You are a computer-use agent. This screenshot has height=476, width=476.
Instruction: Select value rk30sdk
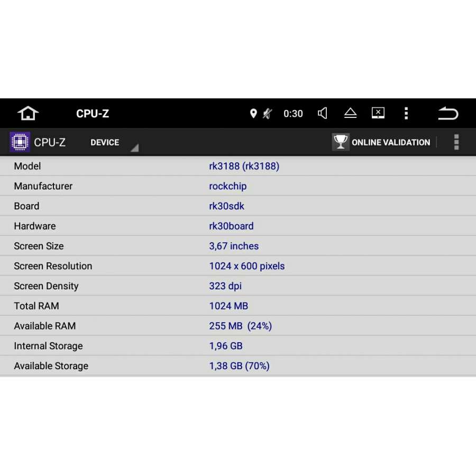pos(226,206)
